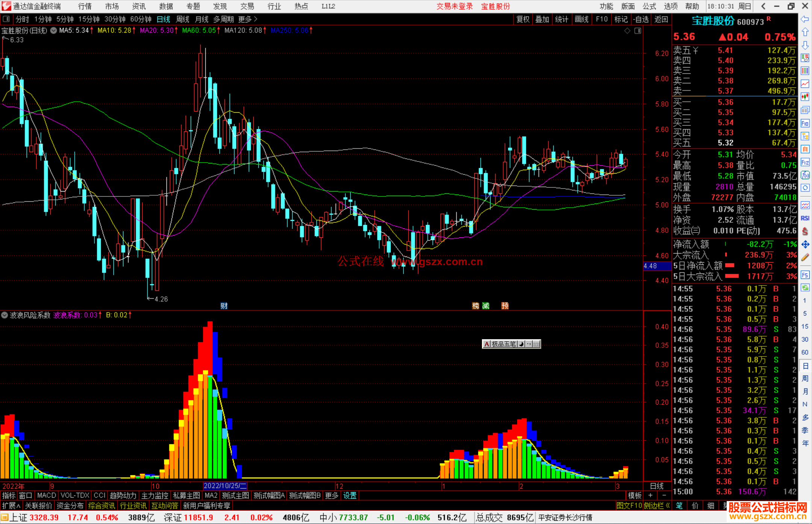Open the line trend chart sidebar icon
Screen dimensions: 812x524
point(805,84)
